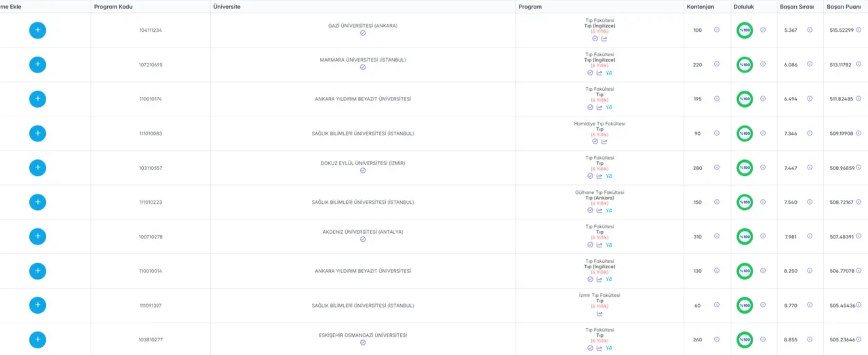Open the chart icon for Hamidiye Tıp Fakültesi
This screenshot has height=355, width=868.
(x=604, y=142)
